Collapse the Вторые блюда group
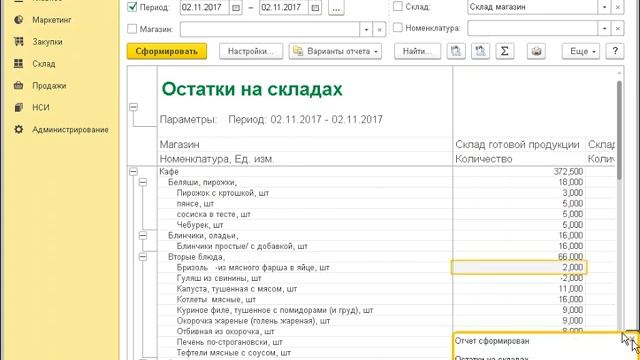The width and height of the screenshot is (640, 360). (143, 257)
